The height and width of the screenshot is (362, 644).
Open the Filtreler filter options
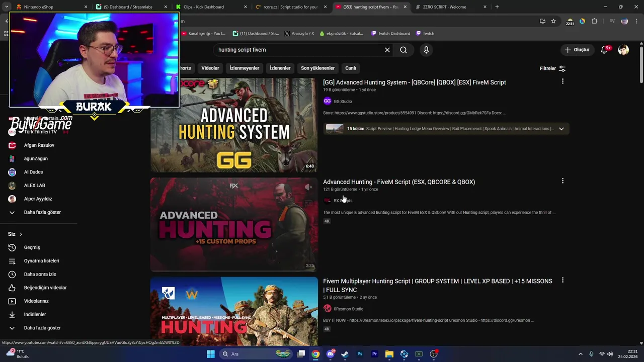tap(552, 68)
